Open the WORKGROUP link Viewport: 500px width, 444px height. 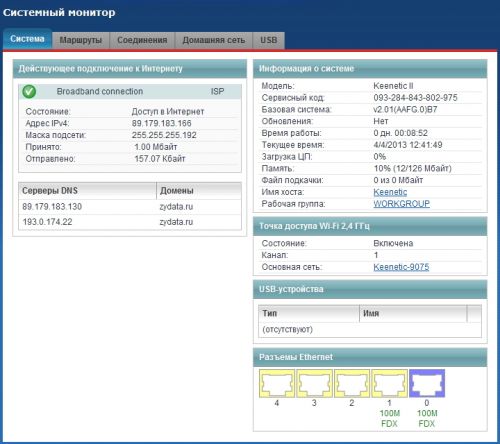(x=401, y=204)
